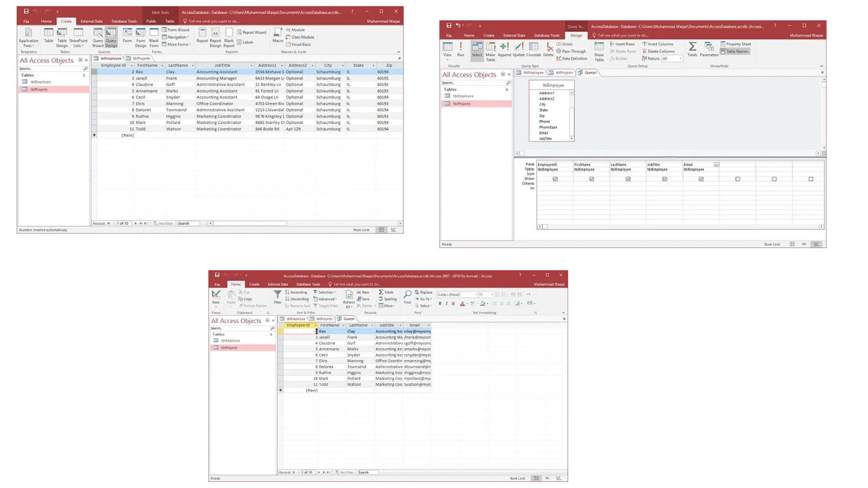Open the Fields tab under Table Tools
Viewport: 868px width, 488px height.
151,21
